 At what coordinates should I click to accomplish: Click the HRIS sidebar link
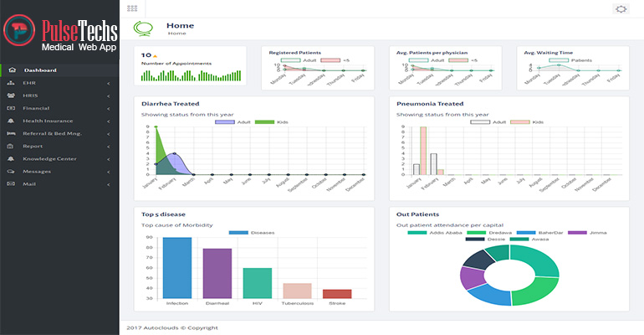[30, 95]
